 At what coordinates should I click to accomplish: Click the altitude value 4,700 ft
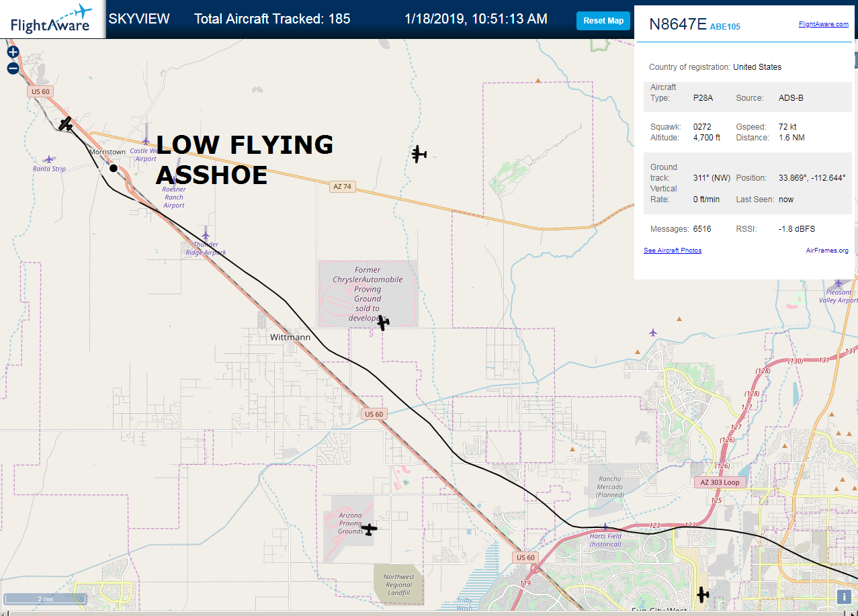tap(707, 138)
